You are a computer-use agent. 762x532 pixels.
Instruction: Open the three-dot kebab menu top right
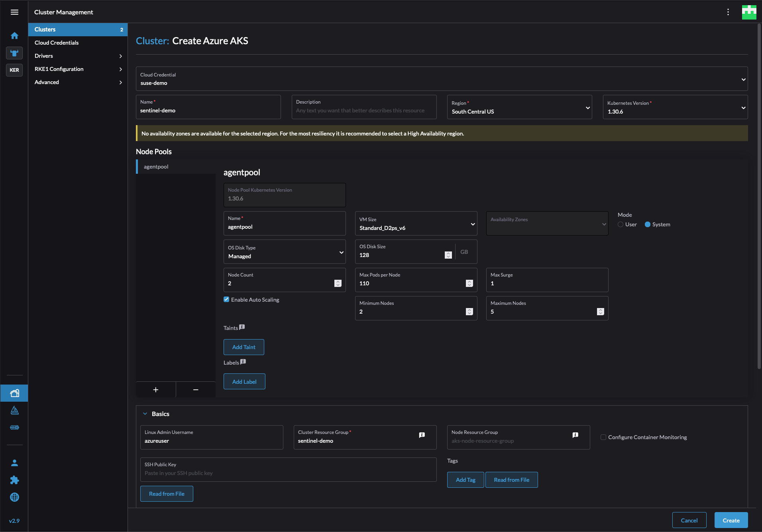coord(728,12)
